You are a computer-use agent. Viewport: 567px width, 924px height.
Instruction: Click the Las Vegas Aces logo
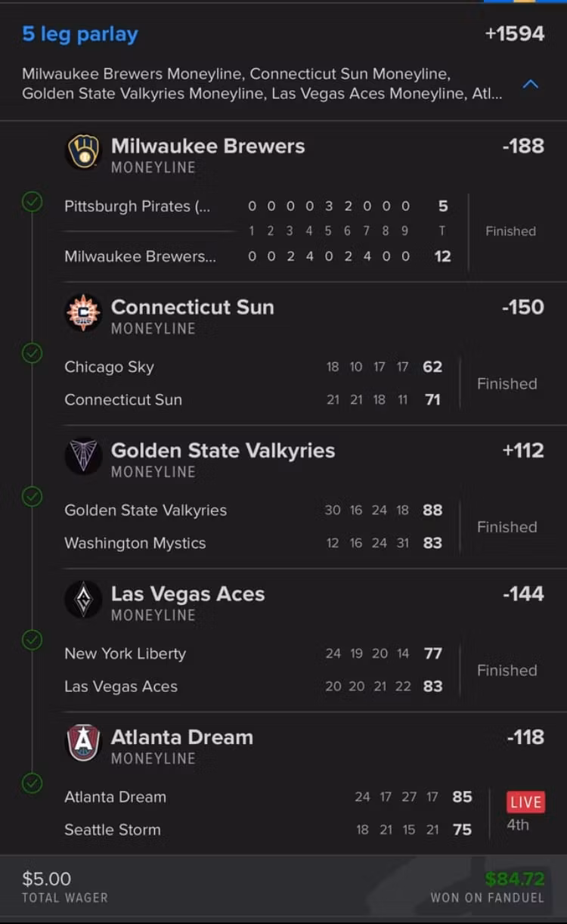(x=83, y=600)
